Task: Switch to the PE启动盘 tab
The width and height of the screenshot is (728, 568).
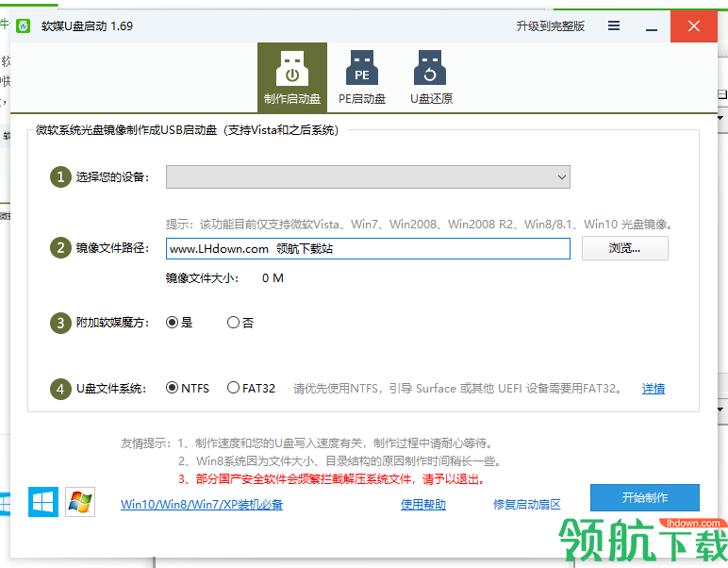Action: (x=362, y=77)
